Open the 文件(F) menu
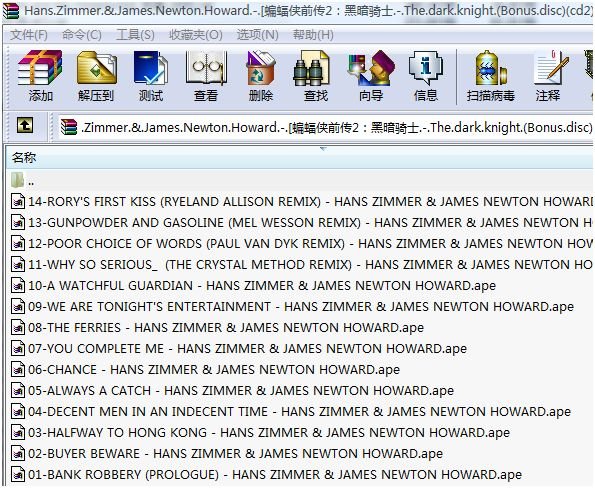 [28, 35]
